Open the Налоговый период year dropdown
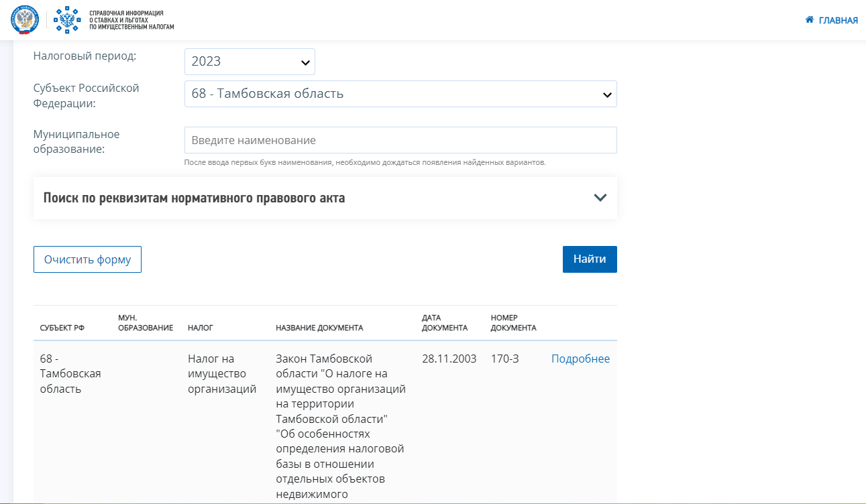The height and width of the screenshot is (504, 866). tap(250, 62)
